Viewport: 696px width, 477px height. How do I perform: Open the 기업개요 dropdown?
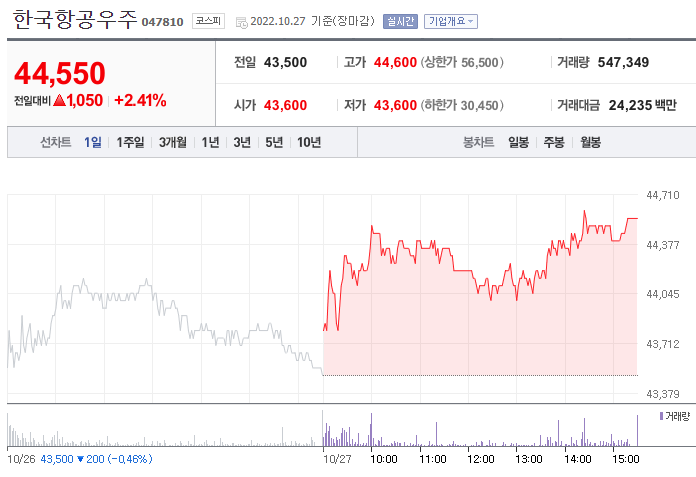[451, 21]
